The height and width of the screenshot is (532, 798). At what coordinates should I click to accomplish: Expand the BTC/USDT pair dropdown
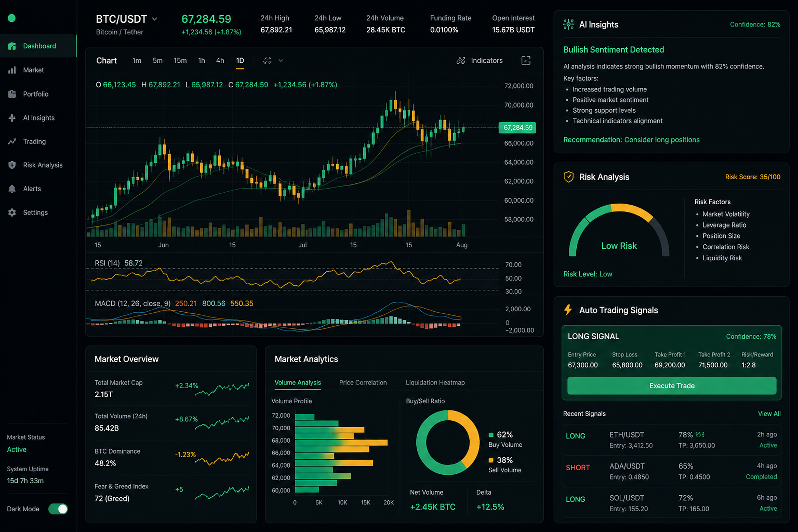pyautogui.click(x=155, y=19)
